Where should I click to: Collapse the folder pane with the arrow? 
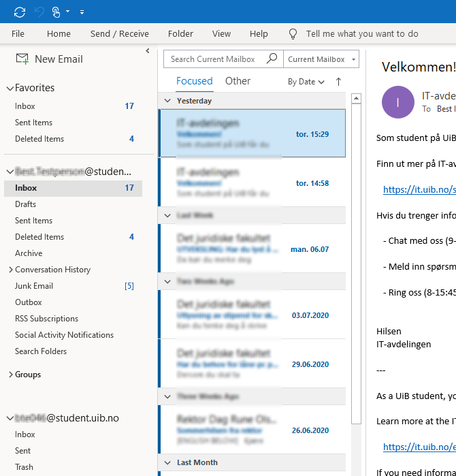(148, 51)
